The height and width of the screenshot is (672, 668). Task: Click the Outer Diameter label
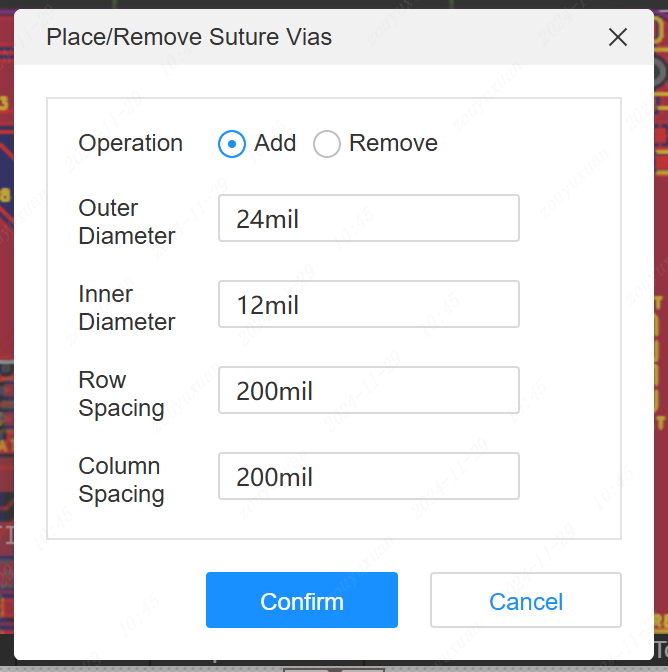[x=126, y=222]
